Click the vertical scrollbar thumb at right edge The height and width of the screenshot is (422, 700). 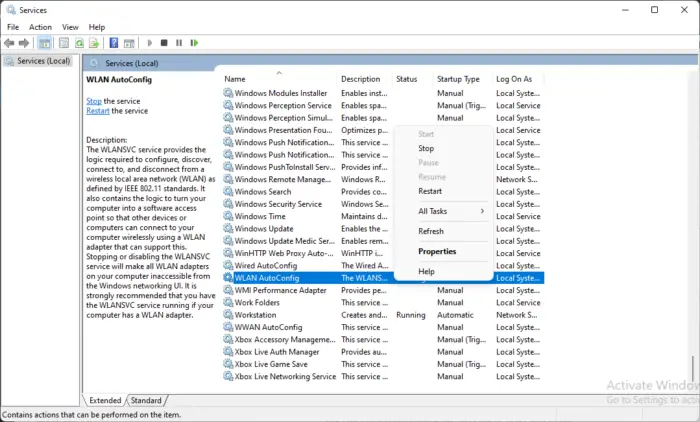[693, 368]
